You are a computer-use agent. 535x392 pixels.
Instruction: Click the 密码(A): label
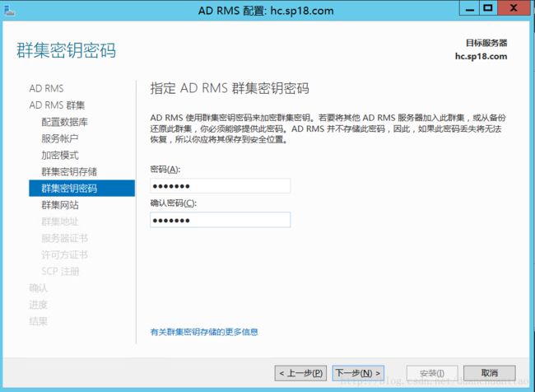(x=165, y=170)
